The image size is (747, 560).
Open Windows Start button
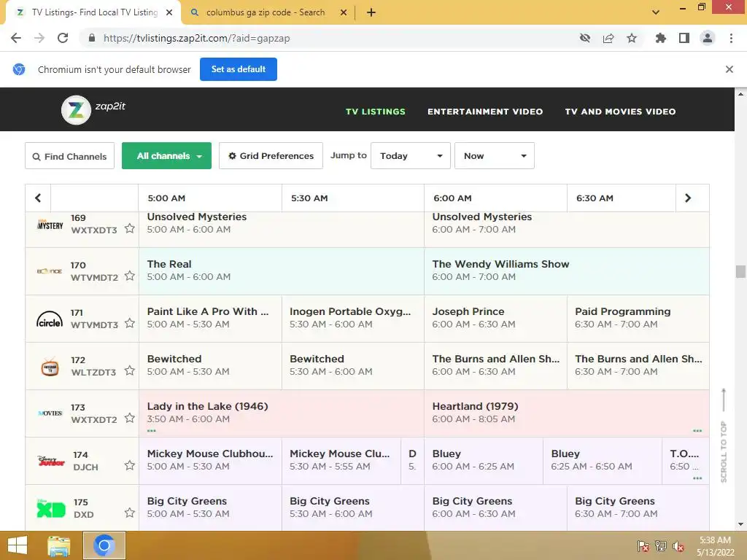[18, 545]
